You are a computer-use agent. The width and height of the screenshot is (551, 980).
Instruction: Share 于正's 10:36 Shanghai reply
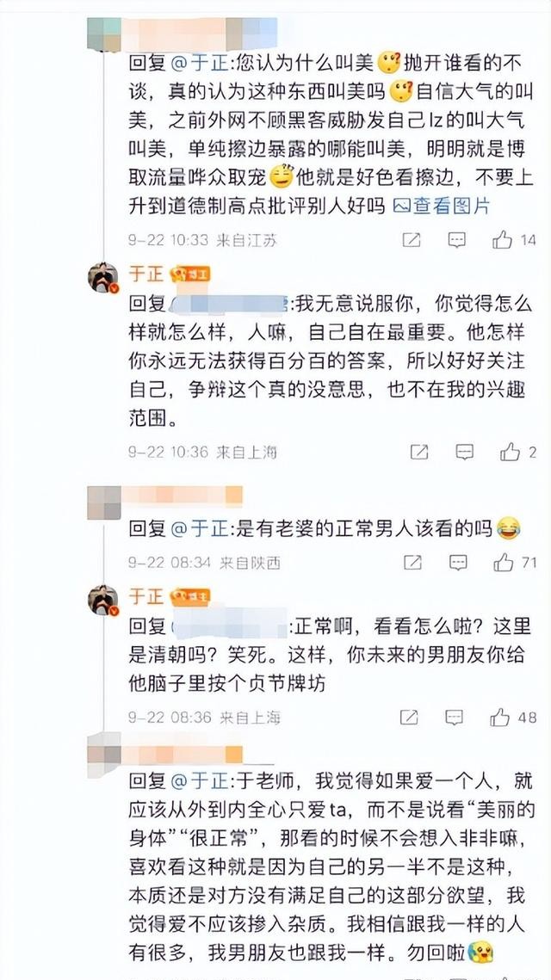tap(419, 451)
